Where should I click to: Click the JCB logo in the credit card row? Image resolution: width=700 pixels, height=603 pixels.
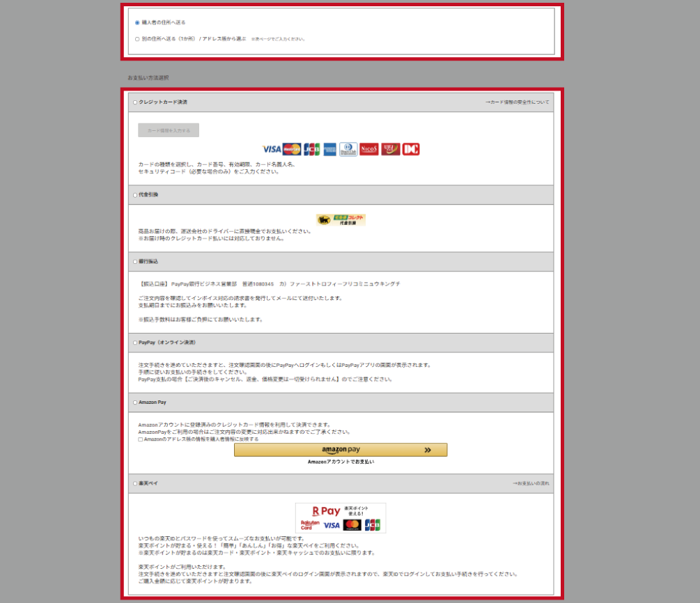tap(311, 149)
